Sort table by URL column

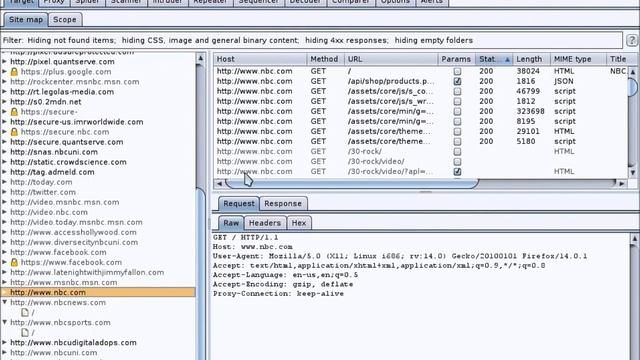(x=391, y=59)
